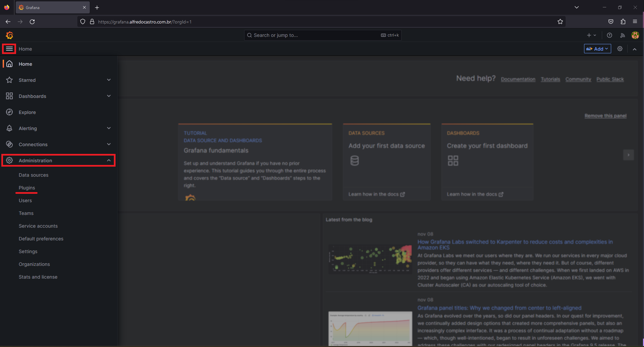Toggle the hamburger navigation menu
Viewport: 644px width, 347px height.
(9, 49)
